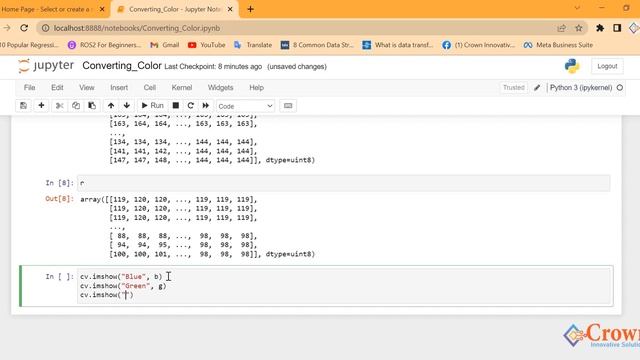
Task: Open the Edit menu
Action: point(57,88)
